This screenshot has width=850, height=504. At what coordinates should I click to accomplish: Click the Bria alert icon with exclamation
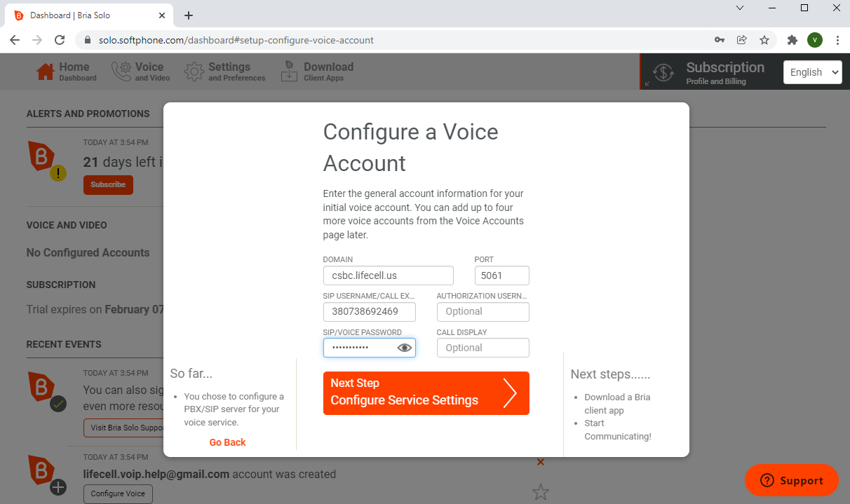tap(46, 160)
